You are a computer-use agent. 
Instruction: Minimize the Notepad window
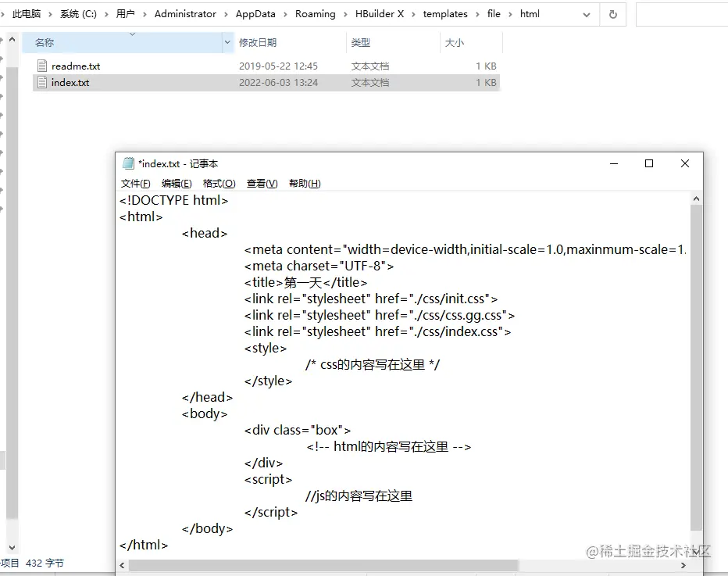[x=614, y=163]
